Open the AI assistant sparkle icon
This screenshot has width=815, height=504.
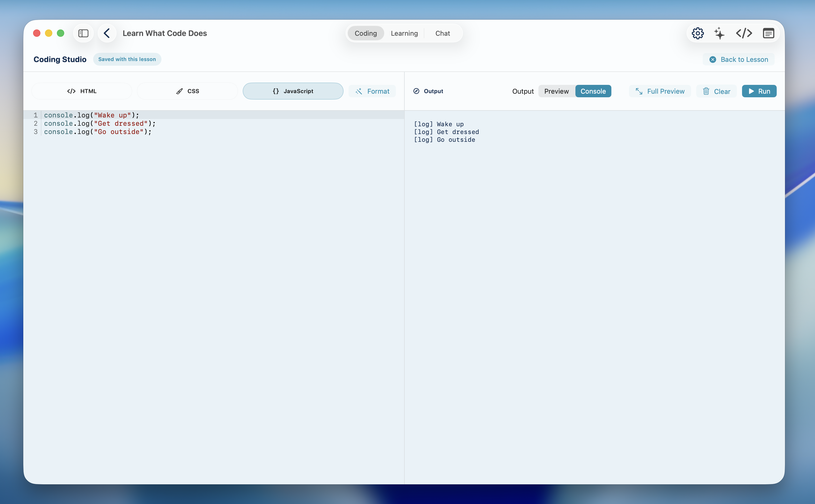coord(719,33)
